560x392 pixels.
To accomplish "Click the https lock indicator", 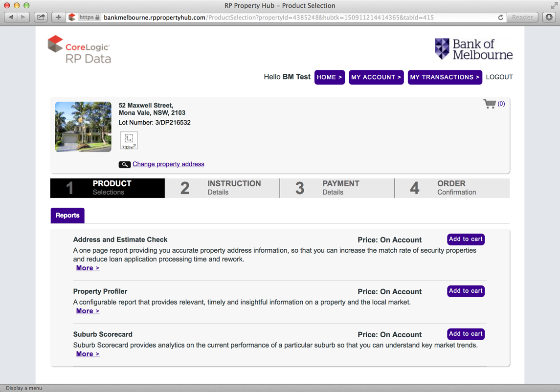I will point(90,17).
